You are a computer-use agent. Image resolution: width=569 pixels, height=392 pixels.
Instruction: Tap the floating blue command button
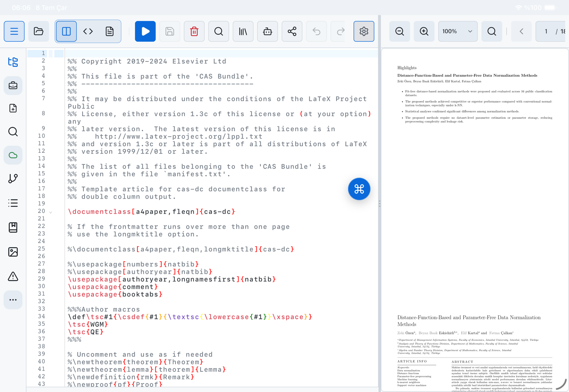pos(359,189)
